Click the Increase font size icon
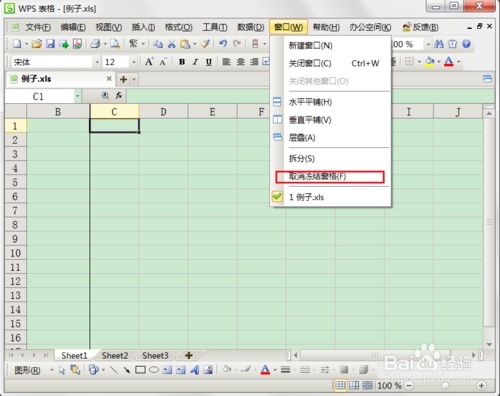The width and height of the screenshot is (500, 396). [149, 62]
